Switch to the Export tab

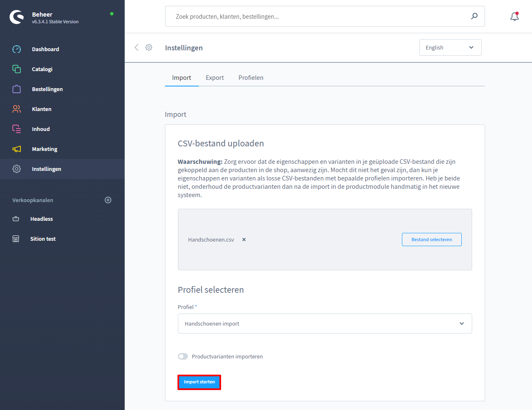(x=214, y=78)
